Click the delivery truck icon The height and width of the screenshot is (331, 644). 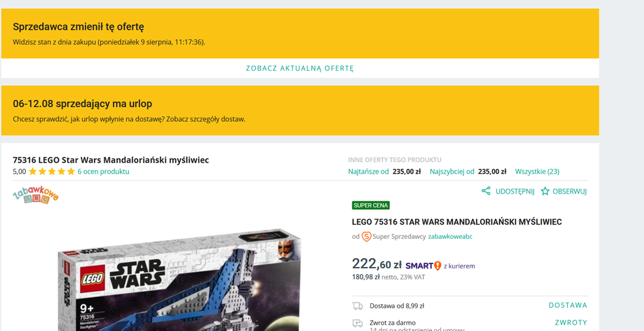click(x=357, y=306)
